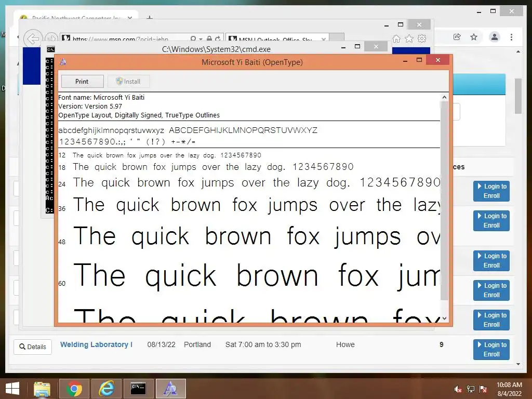Open the Action Center flag icon

(x=483, y=389)
